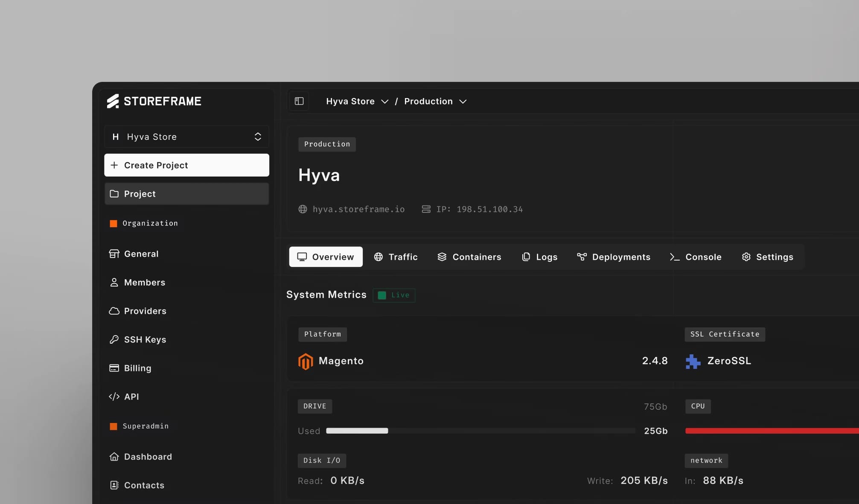The width and height of the screenshot is (859, 504).
Task: Open the project Settings tab
Action: click(x=767, y=257)
